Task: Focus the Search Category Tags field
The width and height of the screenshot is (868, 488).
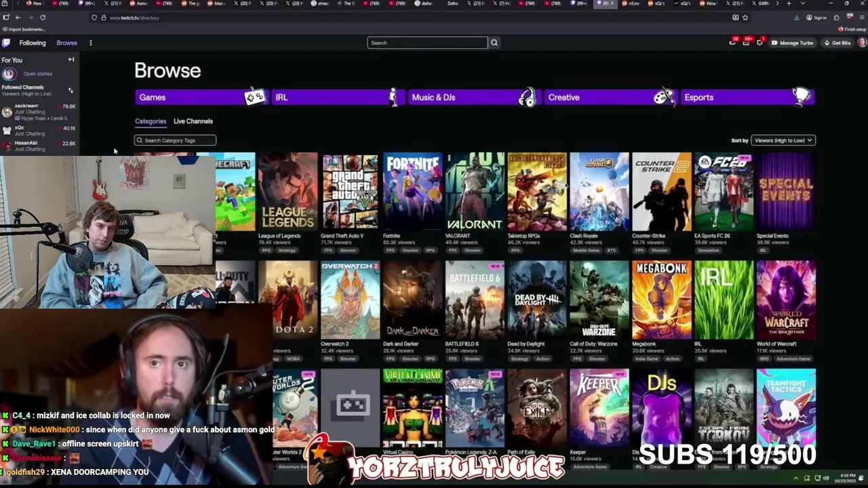Action: click(176, 140)
